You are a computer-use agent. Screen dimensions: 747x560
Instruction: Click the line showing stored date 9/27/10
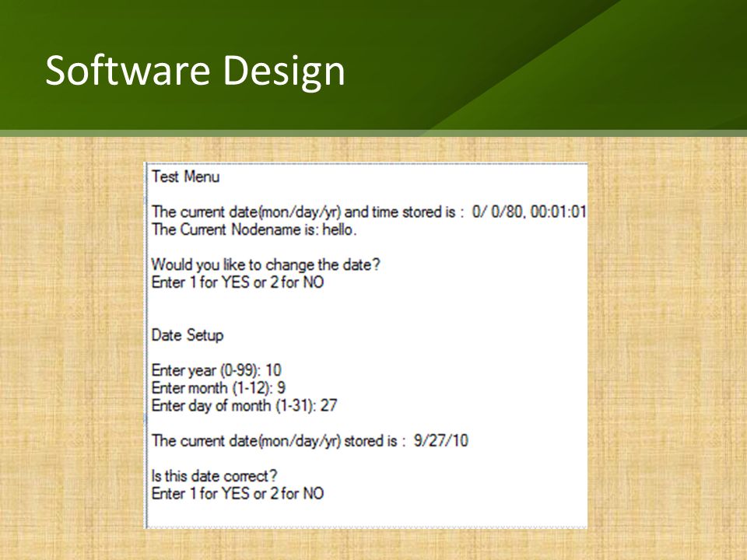(x=310, y=441)
